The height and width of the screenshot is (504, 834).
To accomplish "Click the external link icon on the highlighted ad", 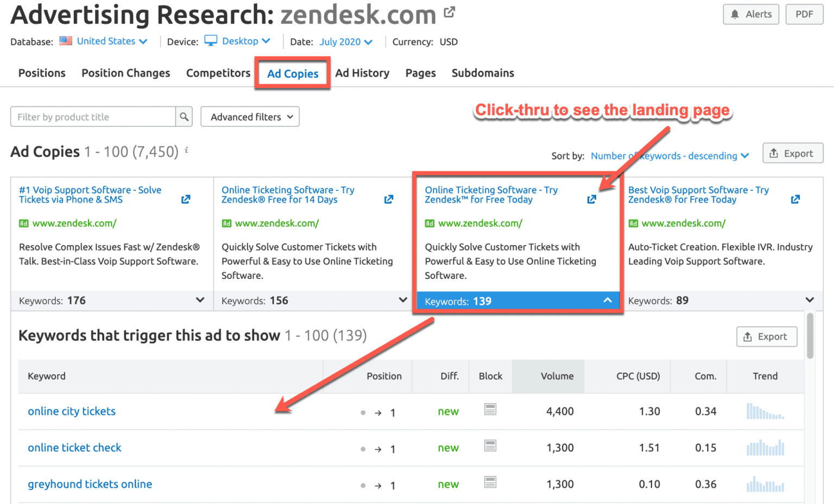I will click(591, 199).
